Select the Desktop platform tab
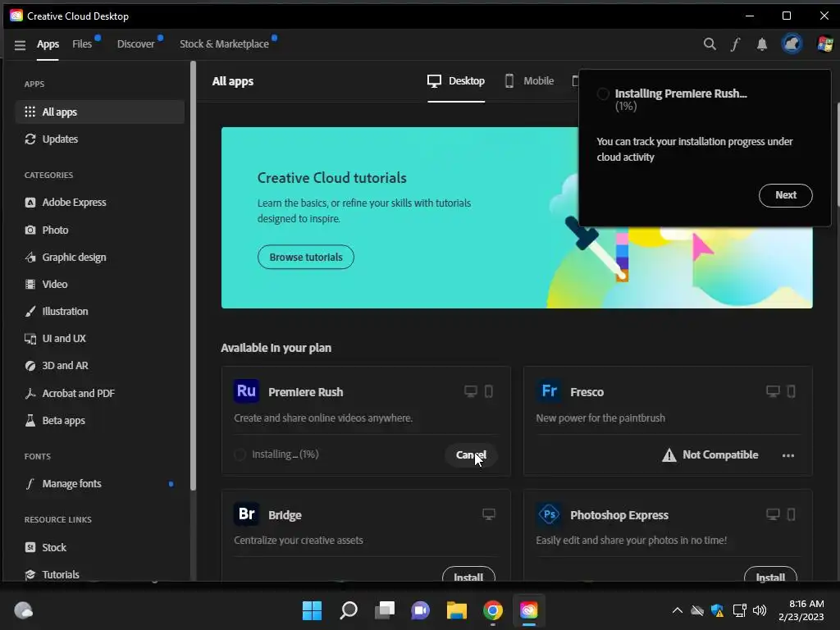 [x=456, y=81]
